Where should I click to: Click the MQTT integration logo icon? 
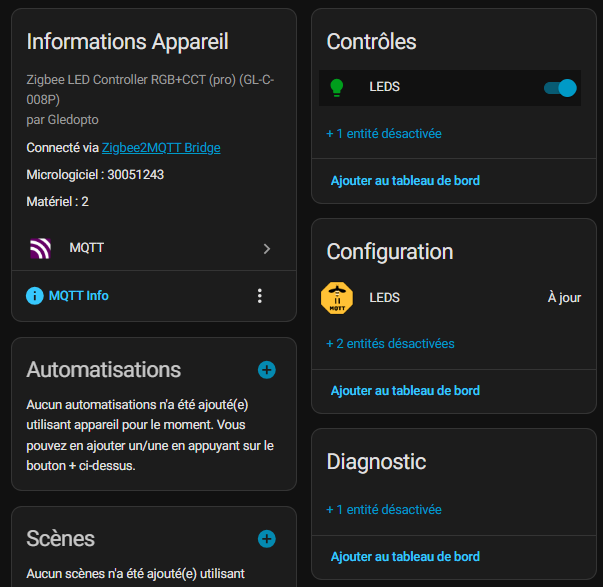(40, 248)
